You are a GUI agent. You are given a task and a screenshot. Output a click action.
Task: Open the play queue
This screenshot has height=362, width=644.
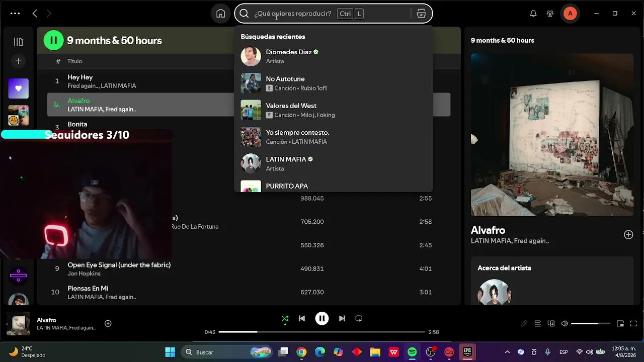(537, 324)
